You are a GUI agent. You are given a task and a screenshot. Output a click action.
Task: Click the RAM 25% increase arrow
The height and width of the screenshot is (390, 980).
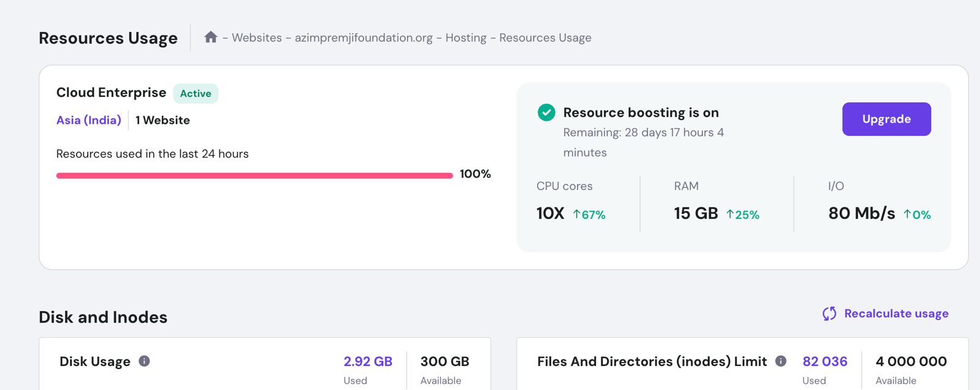click(730, 214)
